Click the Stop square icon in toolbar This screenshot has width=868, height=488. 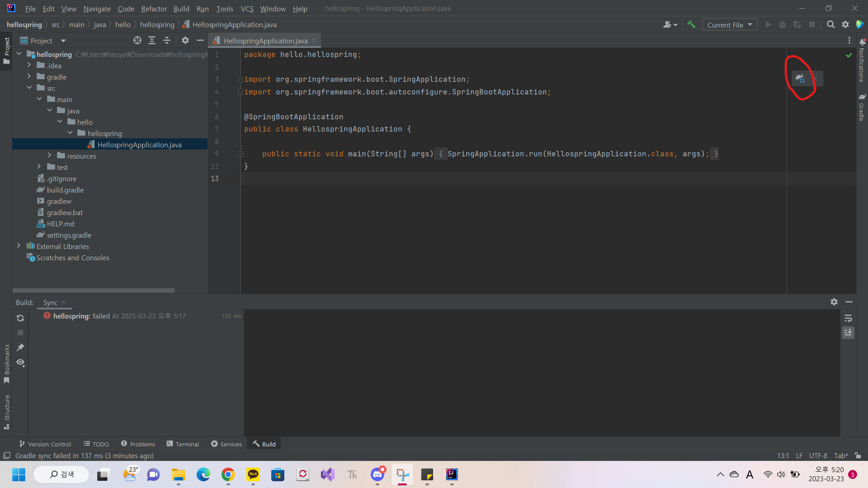pos(812,24)
